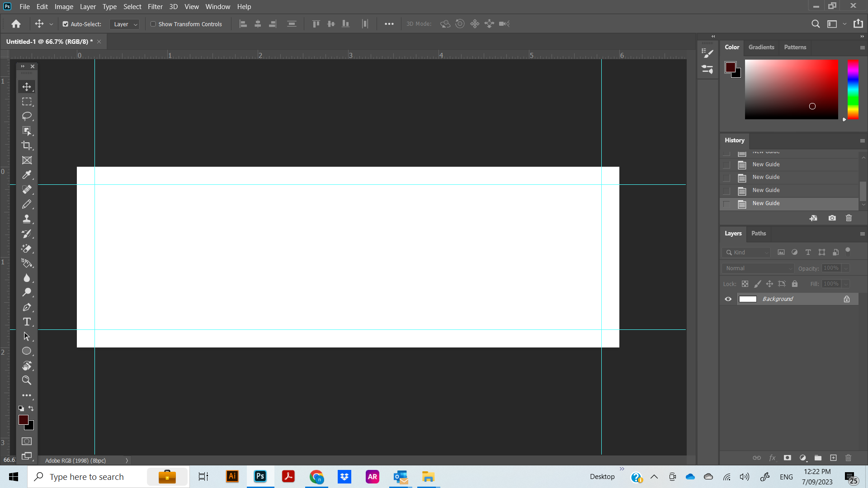Toggle Lock image pixels brush icon
The height and width of the screenshot is (488, 868).
pyautogui.click(x=758, y=284)
